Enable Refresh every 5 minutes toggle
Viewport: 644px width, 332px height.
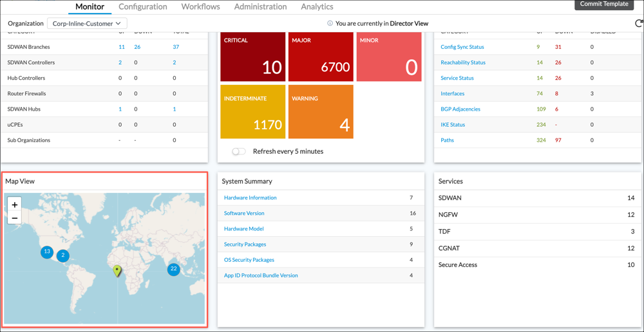coord(239,152)
